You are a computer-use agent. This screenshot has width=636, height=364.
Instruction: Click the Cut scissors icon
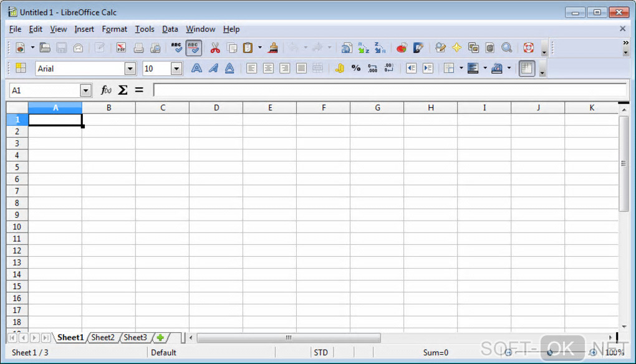(x=215, y=48)
